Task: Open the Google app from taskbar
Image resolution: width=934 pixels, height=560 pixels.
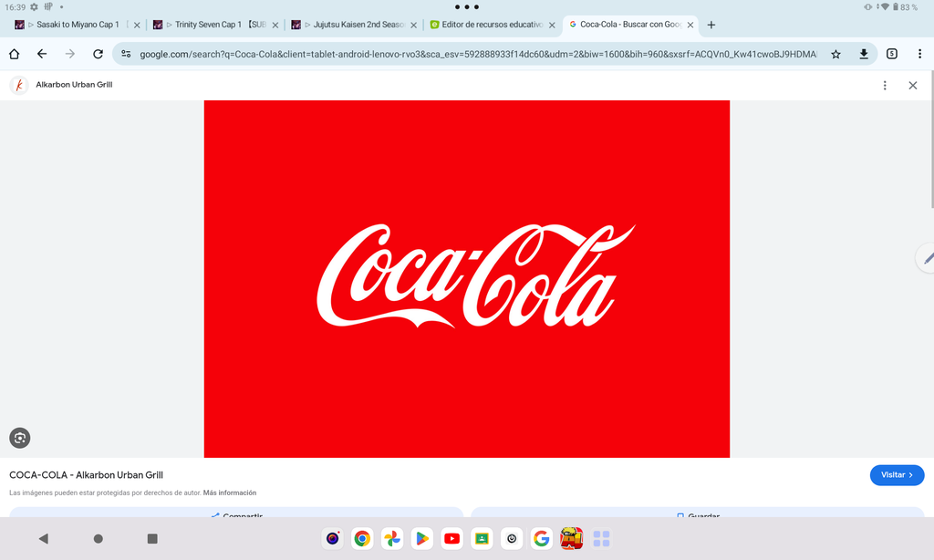Action: (542, 538)
